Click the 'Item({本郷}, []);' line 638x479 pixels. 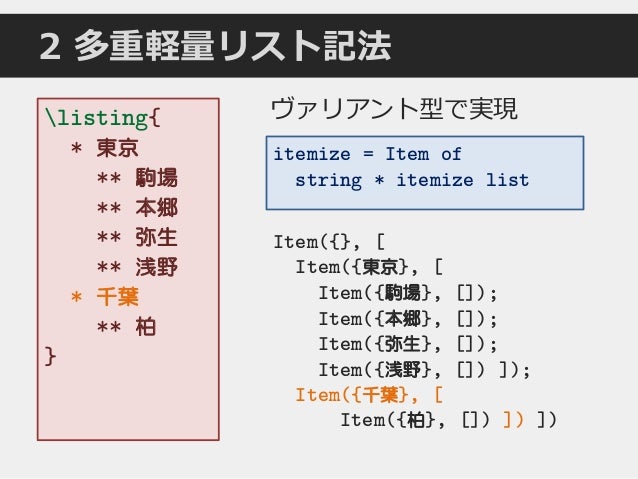[408, 319]
